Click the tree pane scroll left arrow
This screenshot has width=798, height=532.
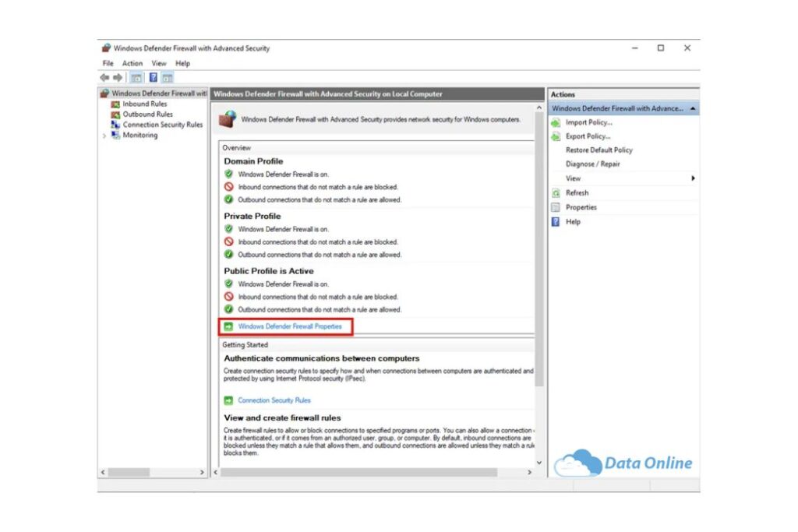103,473
